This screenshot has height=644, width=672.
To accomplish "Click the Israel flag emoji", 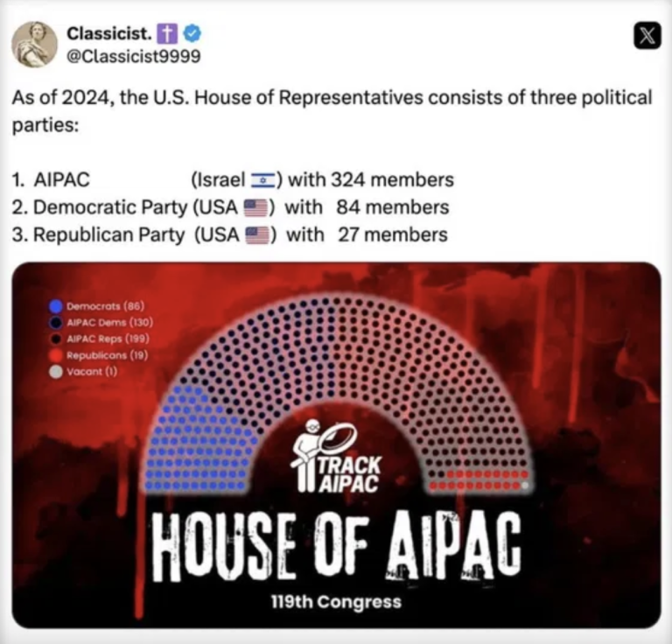I will (x=262, y=180).
